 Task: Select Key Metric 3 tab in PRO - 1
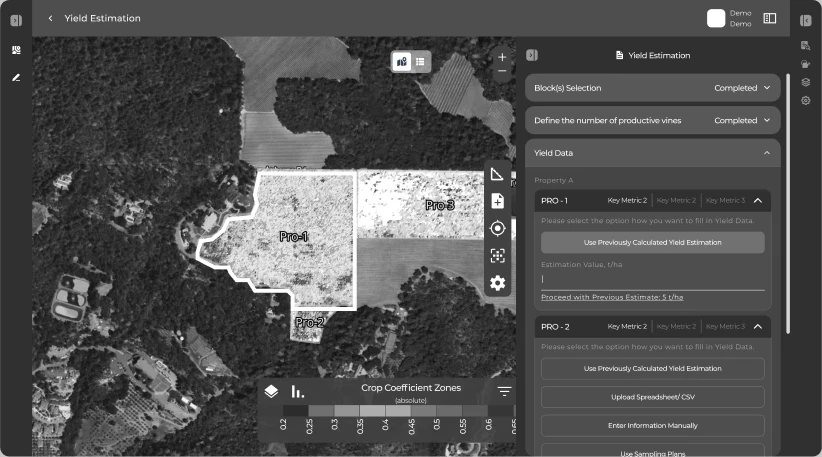tap(725, 200)
